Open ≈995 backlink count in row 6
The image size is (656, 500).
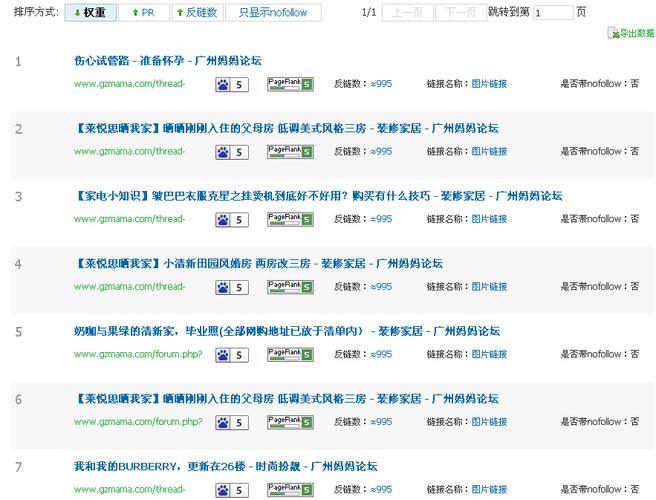click(381, 422)
